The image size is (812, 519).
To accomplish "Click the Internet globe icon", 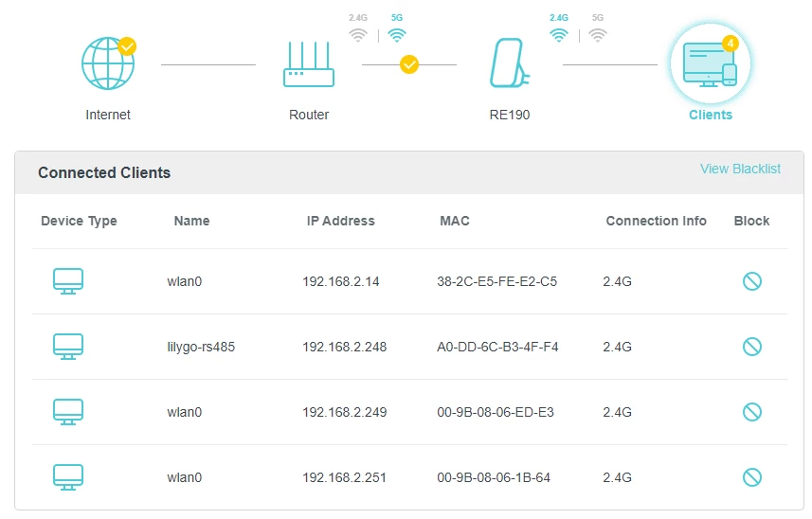I will tap(108, 64).
